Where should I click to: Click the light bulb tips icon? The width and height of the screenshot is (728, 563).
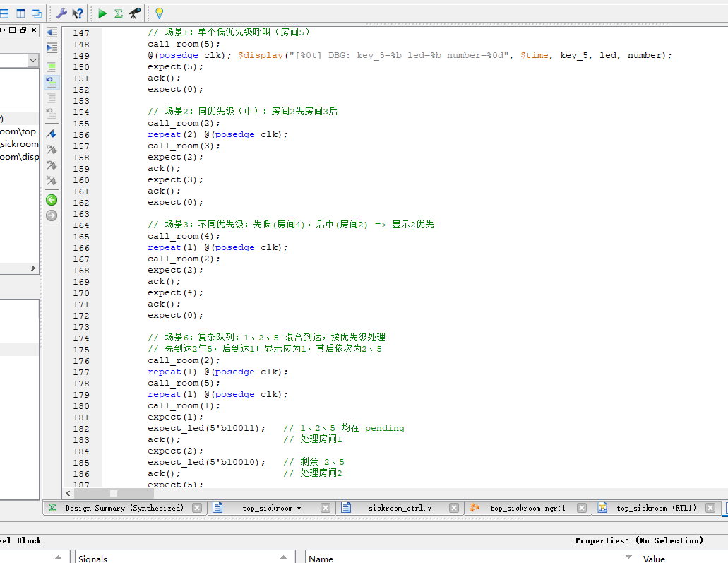160,13
